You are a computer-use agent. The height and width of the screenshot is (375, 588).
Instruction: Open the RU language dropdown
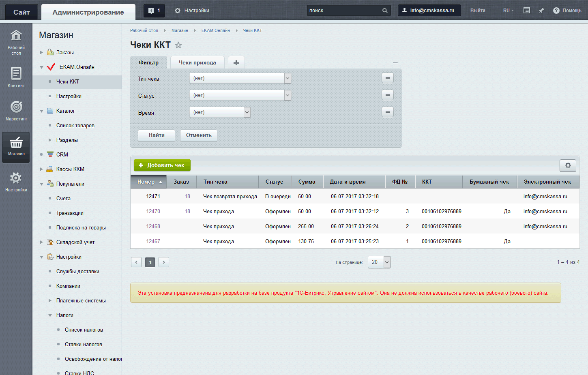(508, 11)
